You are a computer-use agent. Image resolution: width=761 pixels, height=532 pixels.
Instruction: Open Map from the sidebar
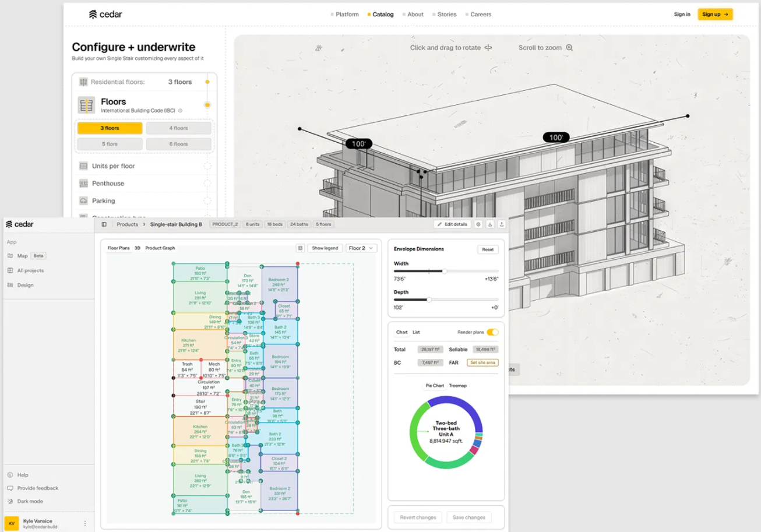click(x=22, y=256)
